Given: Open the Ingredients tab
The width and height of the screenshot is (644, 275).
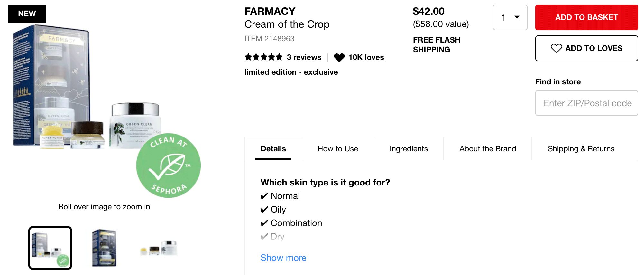Looking at the screenshot, I should pyautogui.click(x=409, y=149).
